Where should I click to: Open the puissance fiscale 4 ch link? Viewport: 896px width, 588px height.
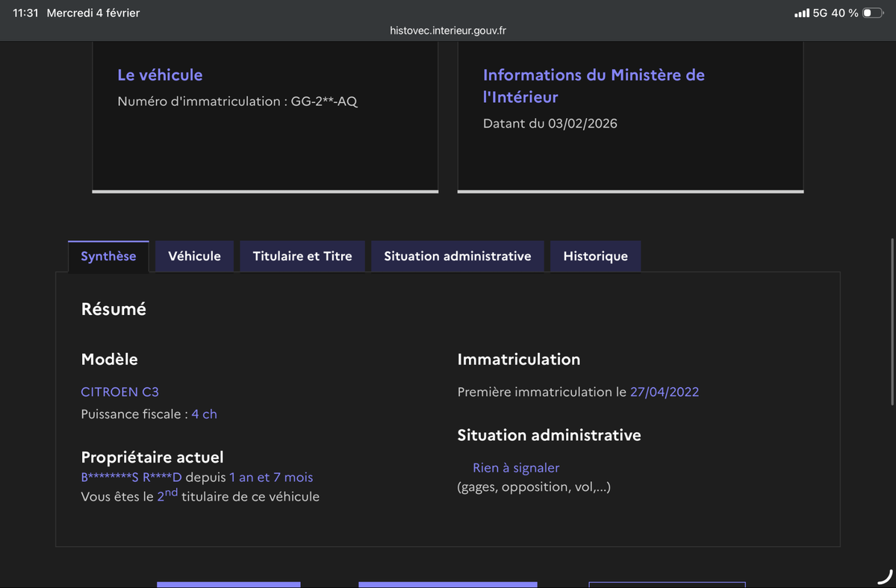coord(204,414)
